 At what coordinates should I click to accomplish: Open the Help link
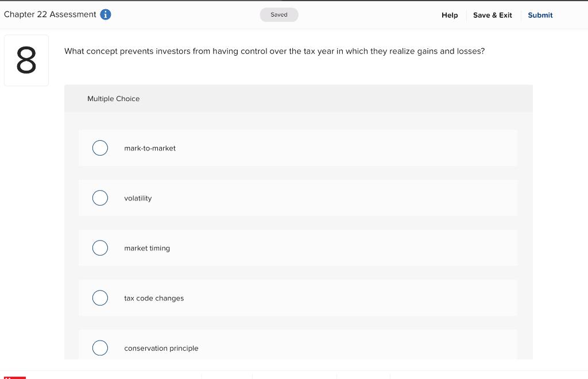coord(450,15)
